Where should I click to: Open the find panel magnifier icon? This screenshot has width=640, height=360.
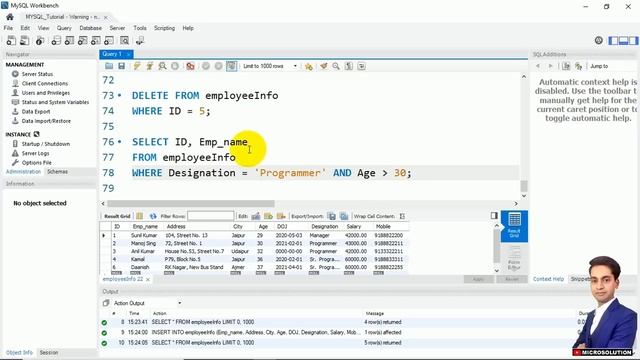pyautogui.click(x=336, y=66)
